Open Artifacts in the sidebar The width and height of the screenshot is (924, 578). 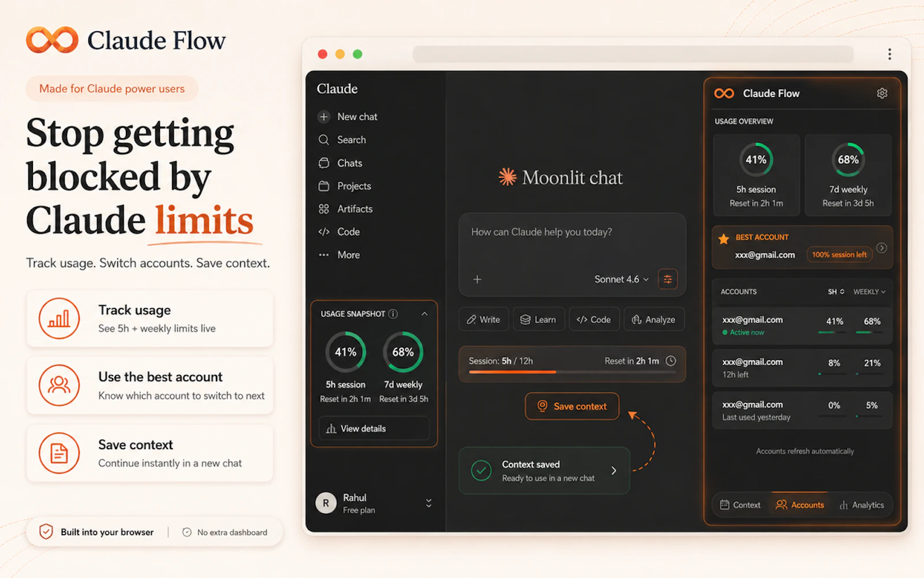coord(345,209)
